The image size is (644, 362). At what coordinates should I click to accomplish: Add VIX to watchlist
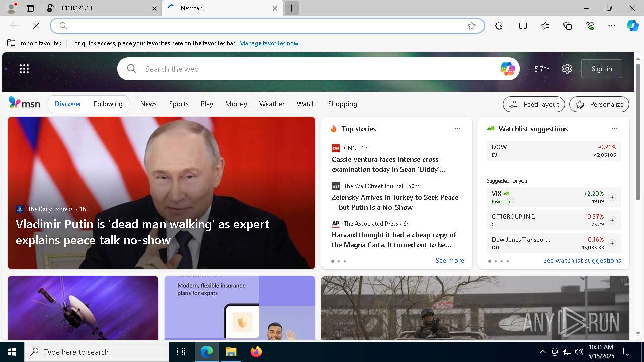pos(612,197)
